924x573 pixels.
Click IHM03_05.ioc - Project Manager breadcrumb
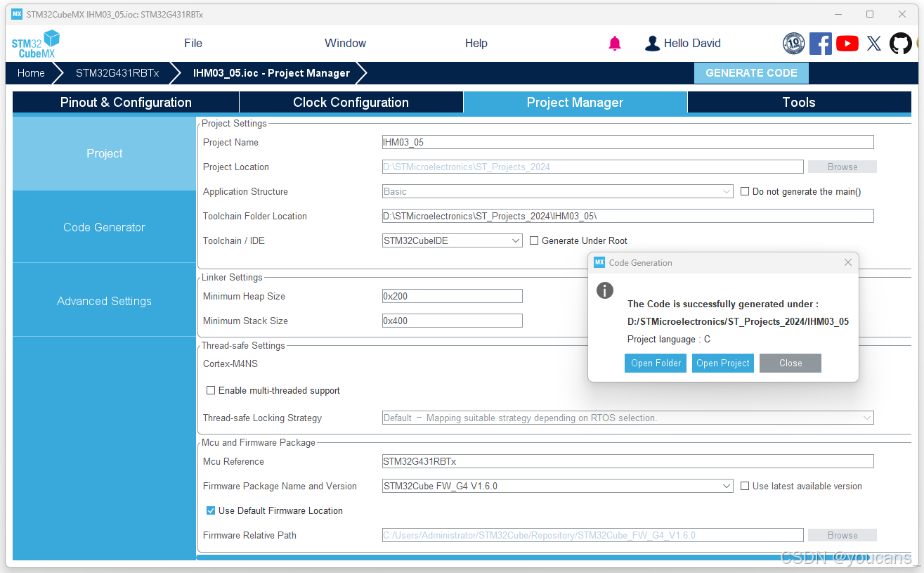(x=271, y=73)
